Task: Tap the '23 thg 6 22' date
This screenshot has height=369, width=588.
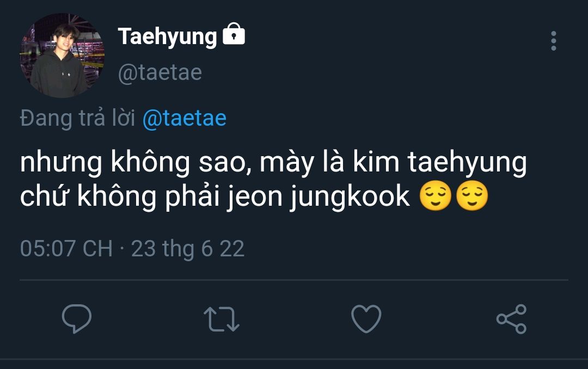Action: (187, 249)
